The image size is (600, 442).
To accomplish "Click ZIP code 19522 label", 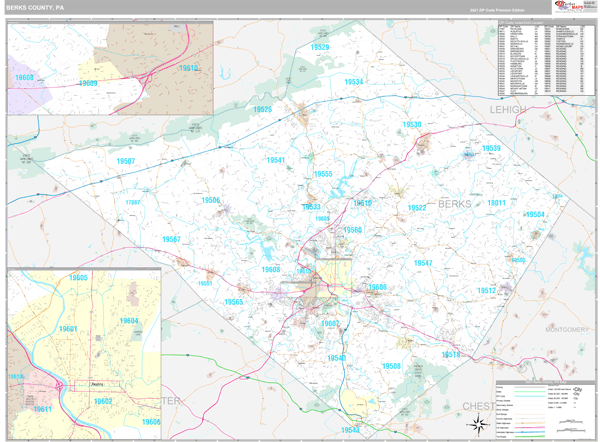I will [x=417, y=208].
